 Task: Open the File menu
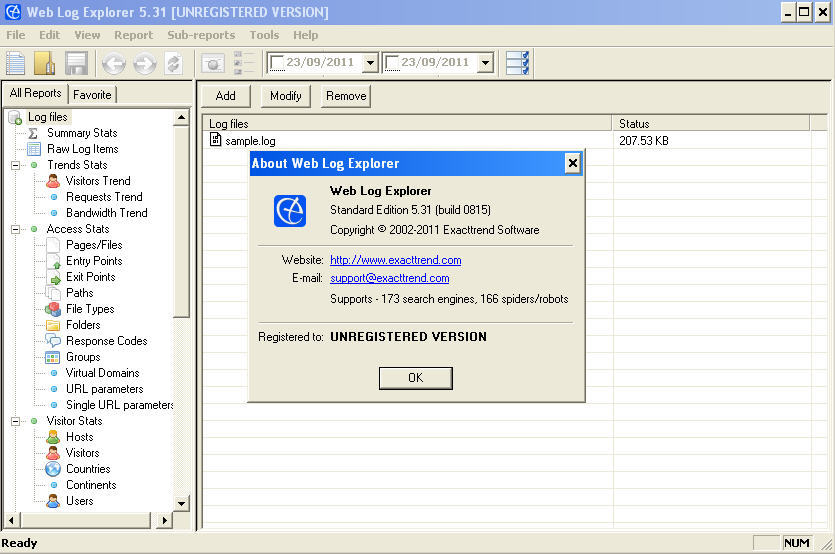click(x=15, y=35)
